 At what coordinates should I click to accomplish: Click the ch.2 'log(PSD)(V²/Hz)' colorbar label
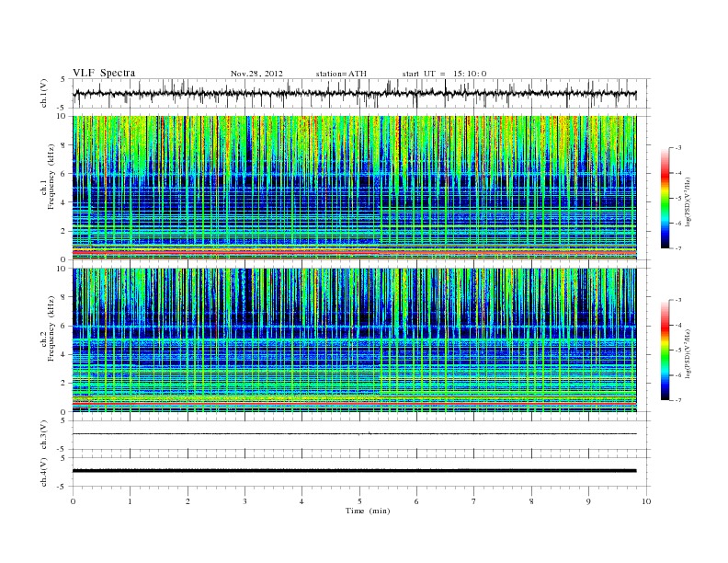688,353
